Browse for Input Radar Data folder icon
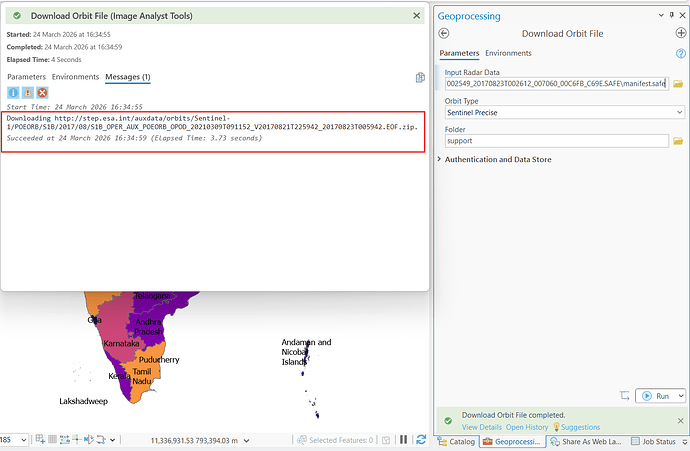The image size is (690, 451). pos(678,84)
